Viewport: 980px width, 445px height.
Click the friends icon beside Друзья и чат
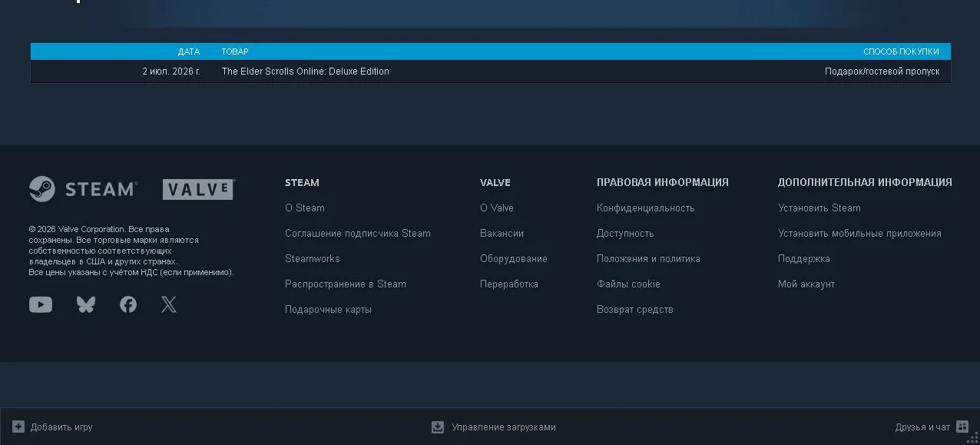962,427
